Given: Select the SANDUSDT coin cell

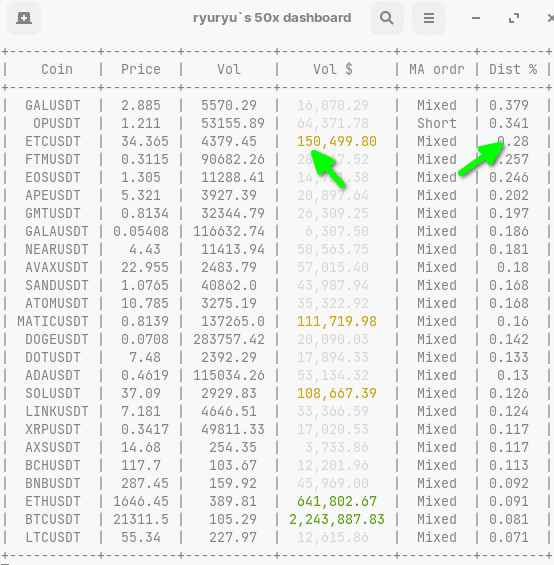Looking at the screenshot, I should pos(57,285).
